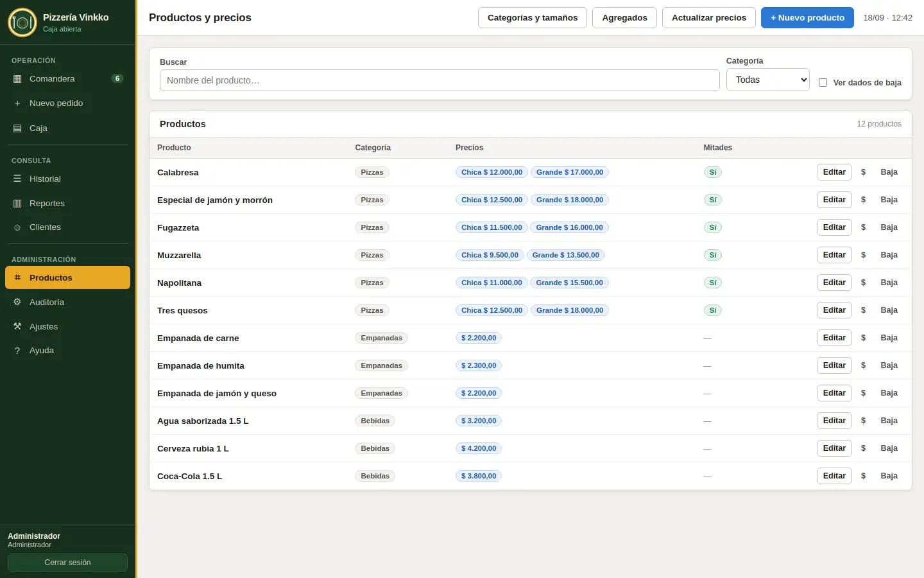Click Grande $ 13.500,00 price chip
This screenshot has height=578, width=924.
point(566,255)
